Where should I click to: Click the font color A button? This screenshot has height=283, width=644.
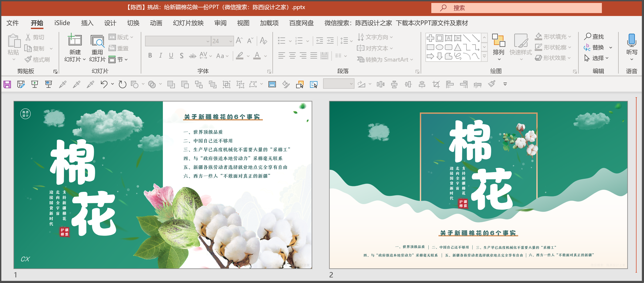257,55
